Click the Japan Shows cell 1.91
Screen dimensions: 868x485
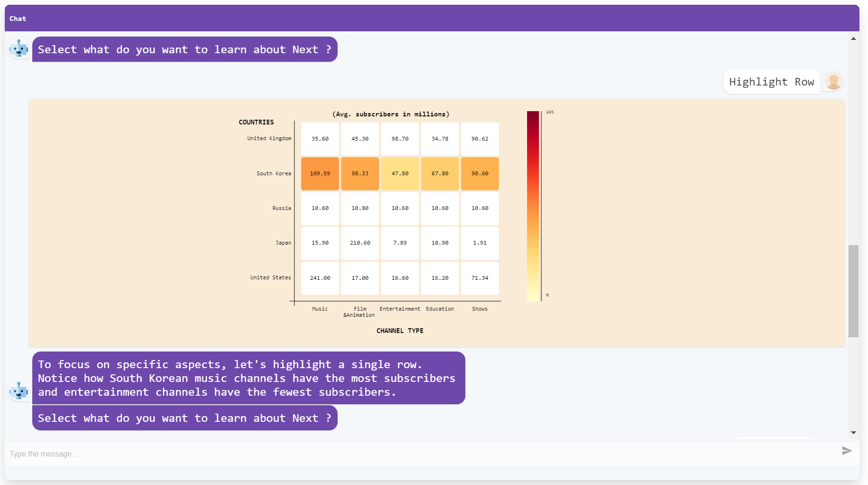pos(480,243)
